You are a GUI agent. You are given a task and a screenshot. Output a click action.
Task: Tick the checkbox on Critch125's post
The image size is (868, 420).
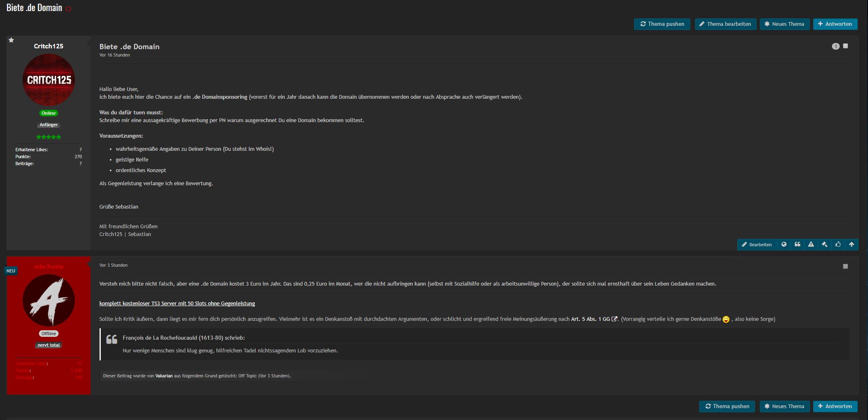point(845,46)
